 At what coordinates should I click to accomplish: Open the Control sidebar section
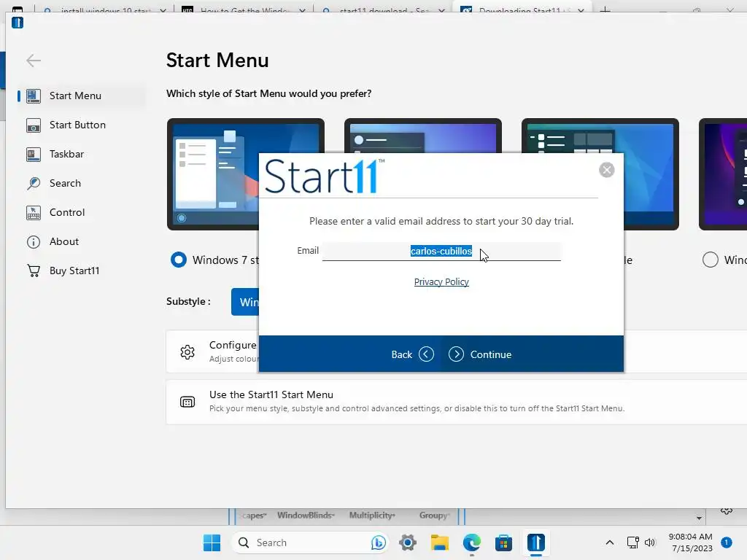click(x=81, y=212)
